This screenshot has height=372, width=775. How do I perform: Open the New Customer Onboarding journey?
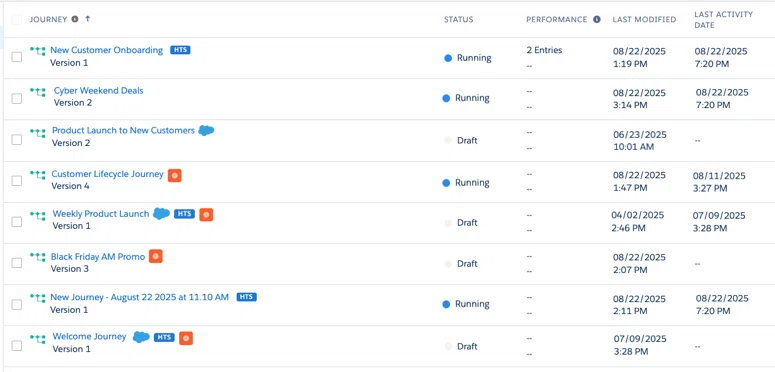click(106, 50)
